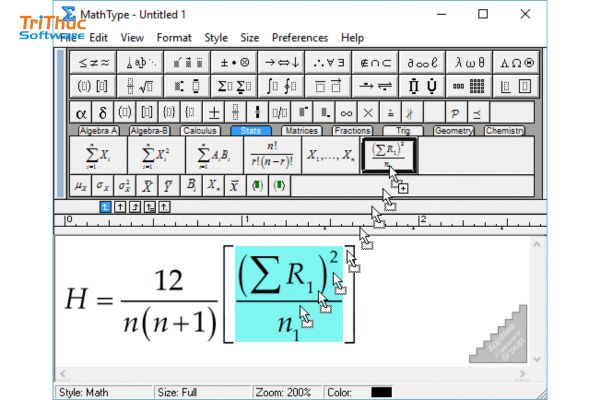Insert the square brackets template from small bar

147,113
